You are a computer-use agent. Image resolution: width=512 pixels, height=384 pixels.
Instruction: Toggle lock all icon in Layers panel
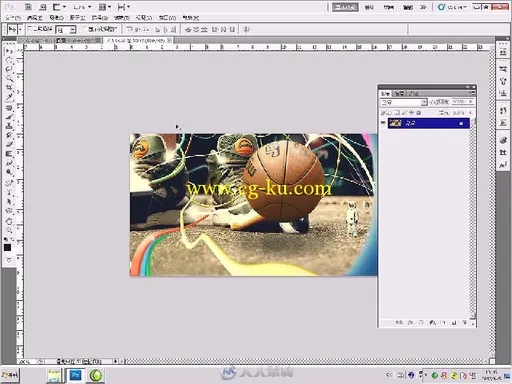click(419, 113)
